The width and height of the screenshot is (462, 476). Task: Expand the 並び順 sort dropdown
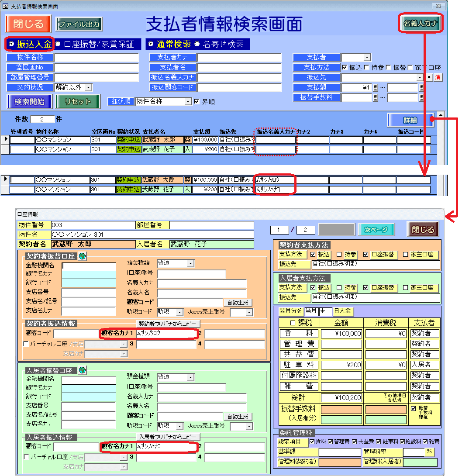(x=188, y=102)
